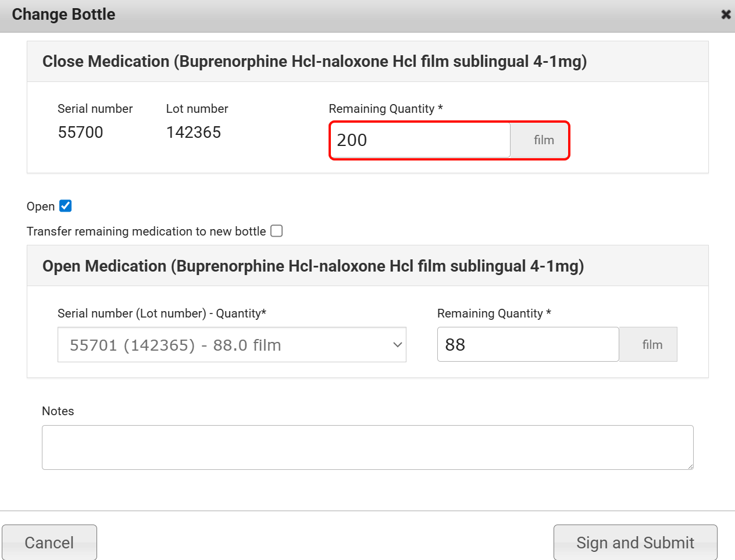Close the Change Bottle dialog with the X icon
The image size is (735, 560).
[726, 15]
